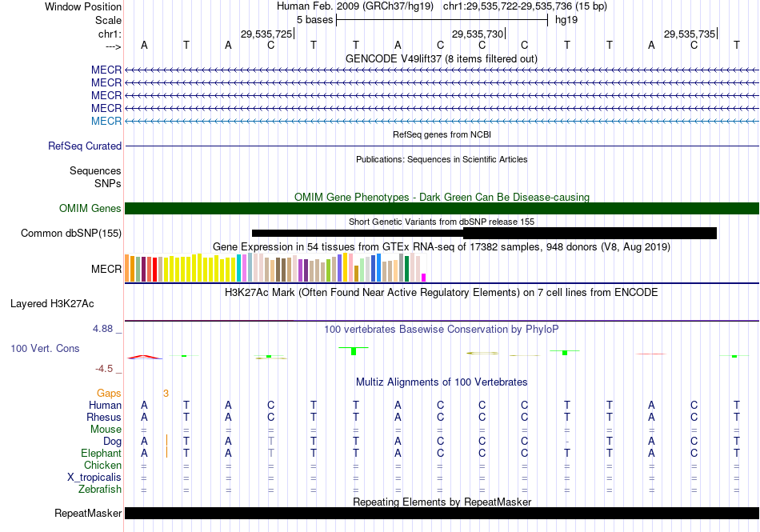This screenshot has width=760, height=532.
Task: Click the orange Gaps label
Action: click(109, 394)
